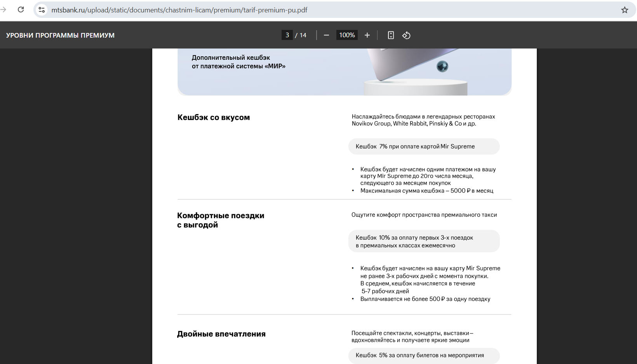The image size is (637, 364).
Task: Click the pill Кешбэк 7% при оплате картой Mir Supreme
Action: point(424,146)
